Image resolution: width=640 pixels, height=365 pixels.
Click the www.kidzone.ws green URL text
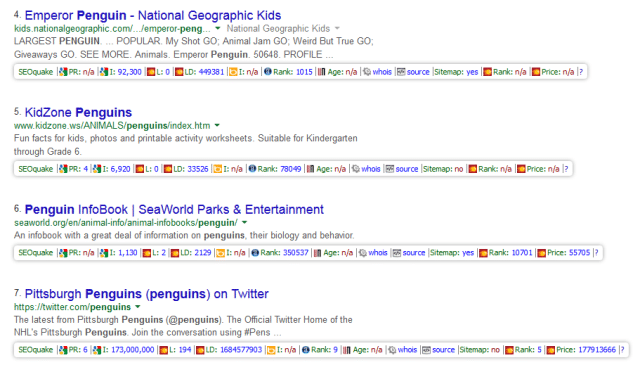[112, 126]
